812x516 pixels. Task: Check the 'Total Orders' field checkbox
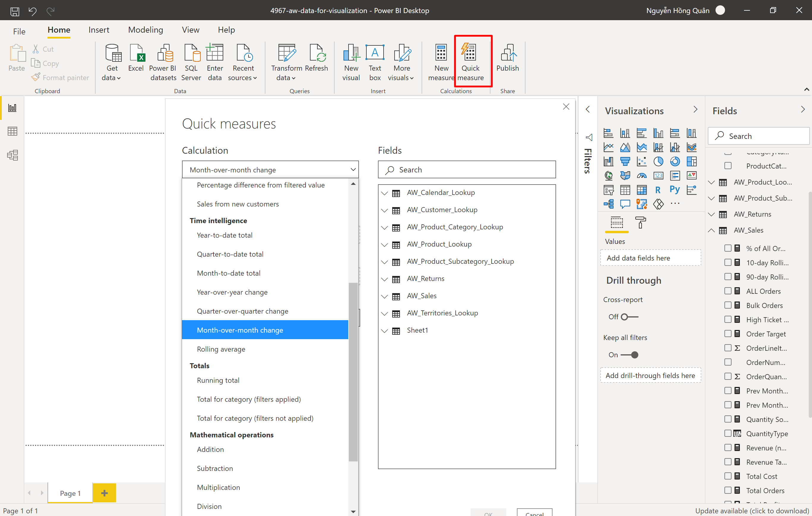[728, 490]
